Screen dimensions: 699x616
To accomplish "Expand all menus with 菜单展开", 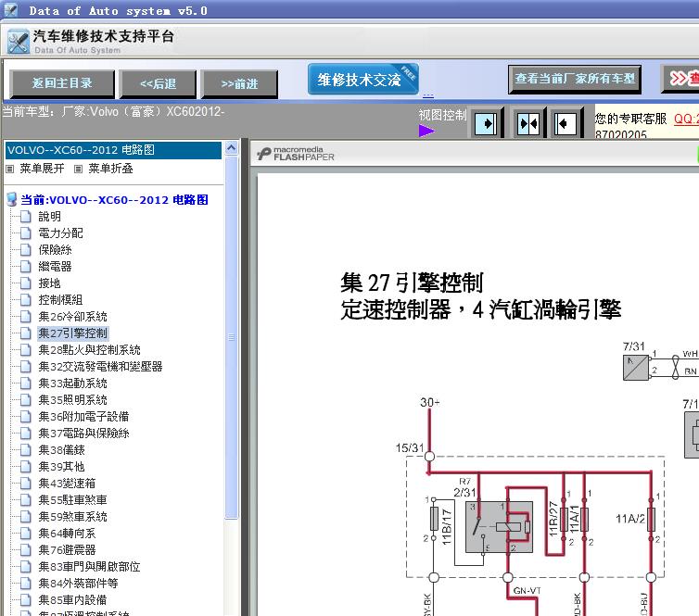I will [x=42, y=169].
